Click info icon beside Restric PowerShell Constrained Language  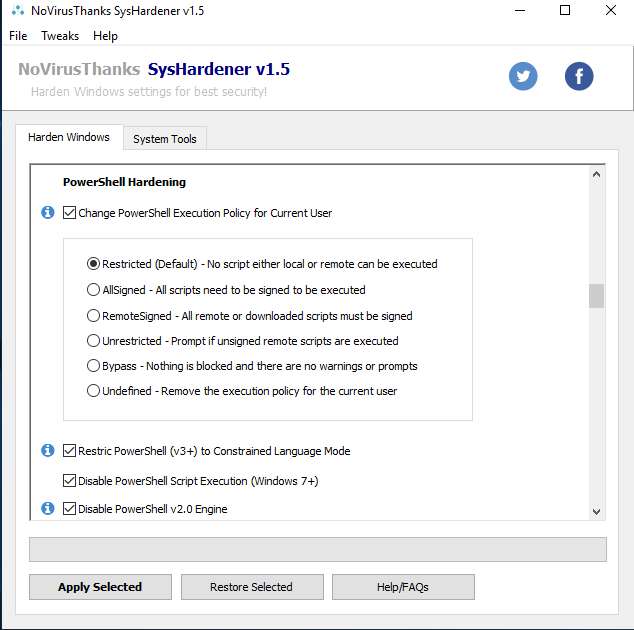click(x=48, y=450)
